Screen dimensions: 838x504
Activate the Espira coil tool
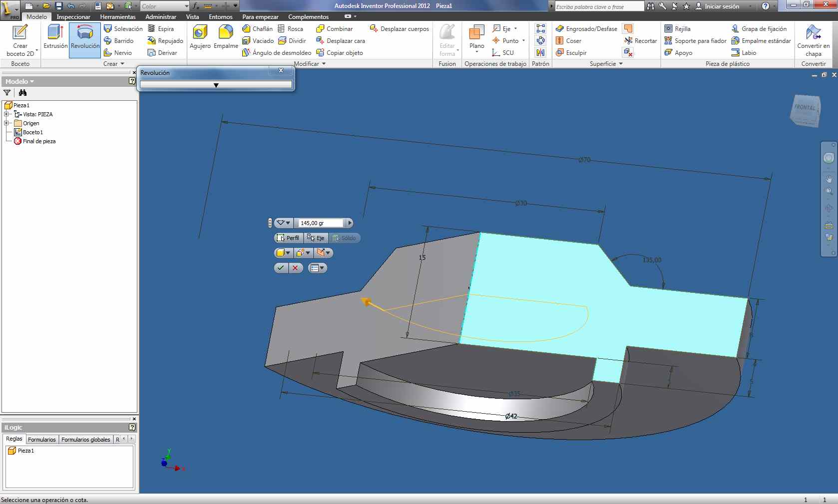click(x=160, y=28)
